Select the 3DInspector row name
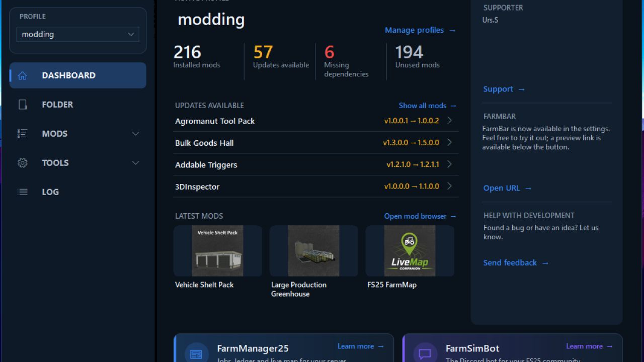644x362 pixels. pos(197,187)
